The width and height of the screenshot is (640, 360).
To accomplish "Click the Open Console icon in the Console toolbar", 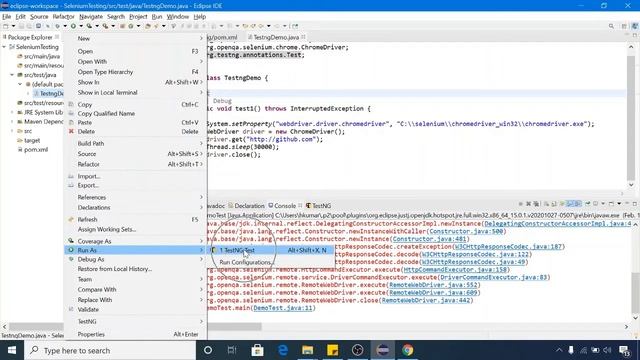I will tap(611, 203).
